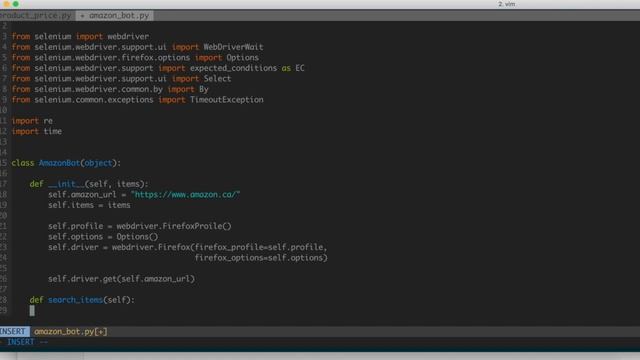The width and height of the screenshot is (640, 360).
Task: Click 'webdriver.Firefox' constructor call on line 23
Action: point(151,247)
